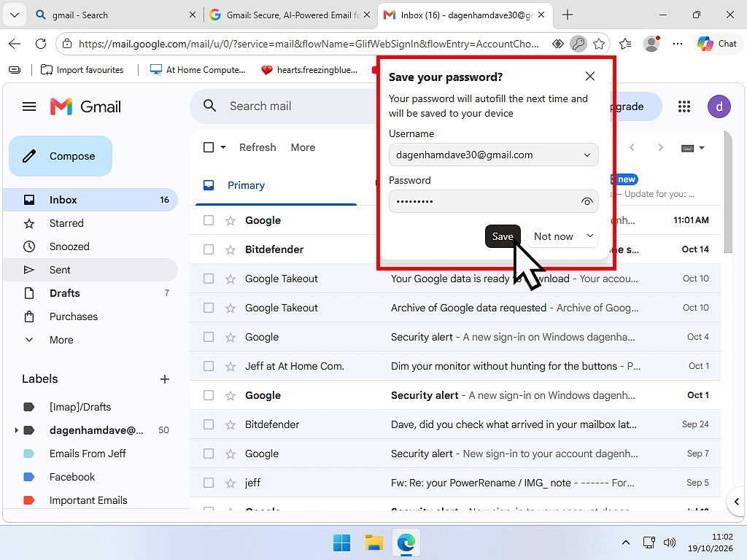Show hidden system tray icons chevron

pyautogui.click(x=626, y=542)
